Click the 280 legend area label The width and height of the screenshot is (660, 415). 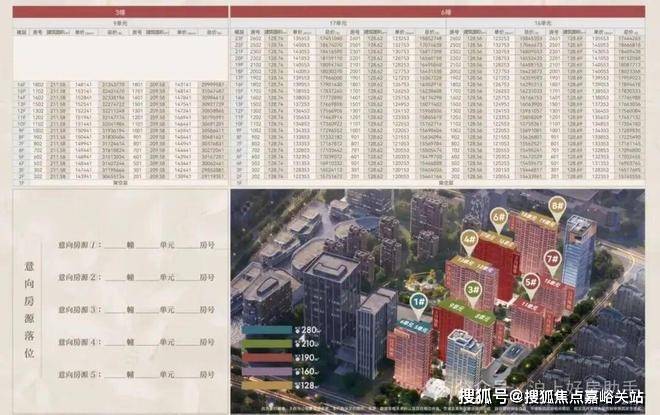pos(308,330)
